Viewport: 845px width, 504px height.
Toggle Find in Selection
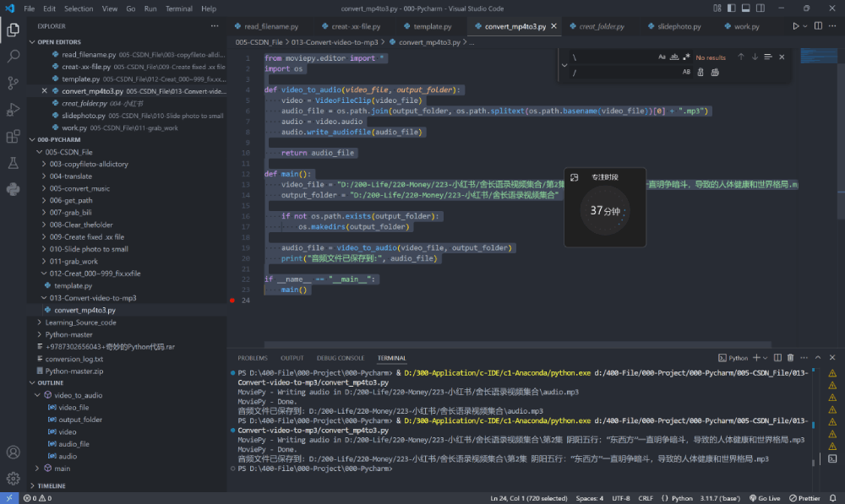(768, 57)
